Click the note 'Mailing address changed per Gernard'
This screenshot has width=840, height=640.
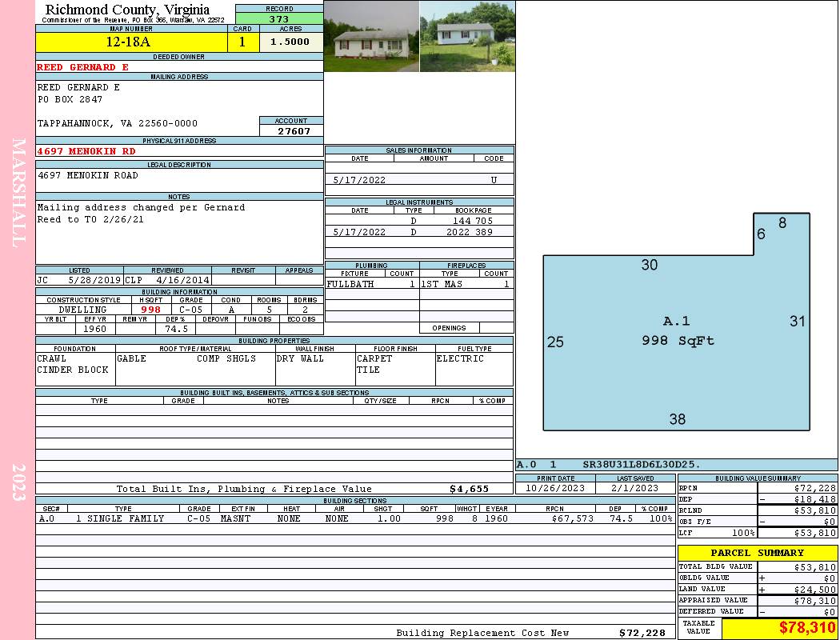pos(141,207)
